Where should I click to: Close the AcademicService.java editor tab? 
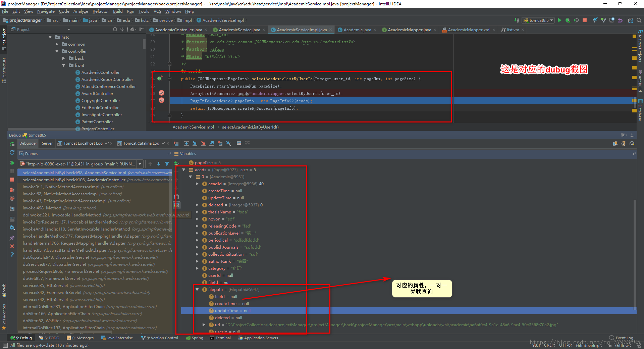click(264, 30)
